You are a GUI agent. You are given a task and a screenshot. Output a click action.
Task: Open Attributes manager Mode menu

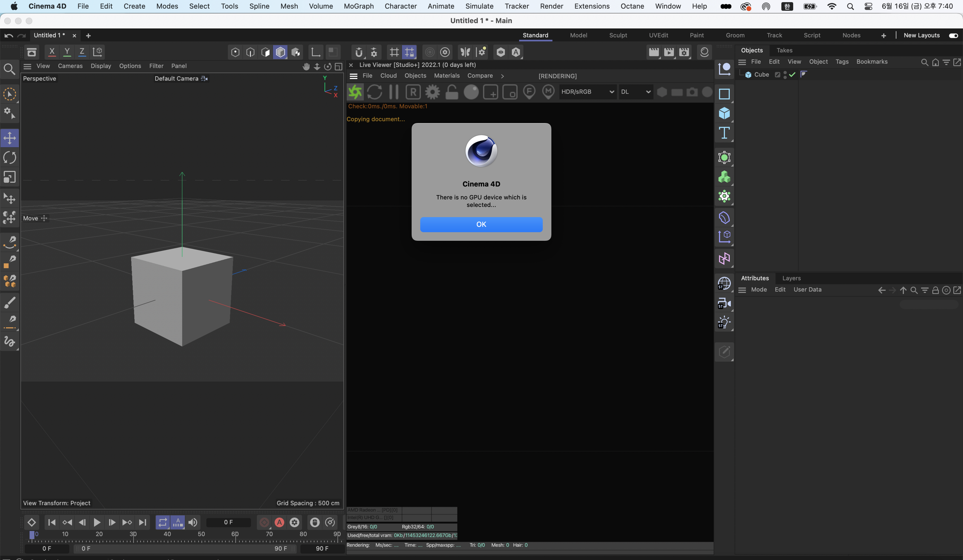pyautogui.click(x=759, y=289)
